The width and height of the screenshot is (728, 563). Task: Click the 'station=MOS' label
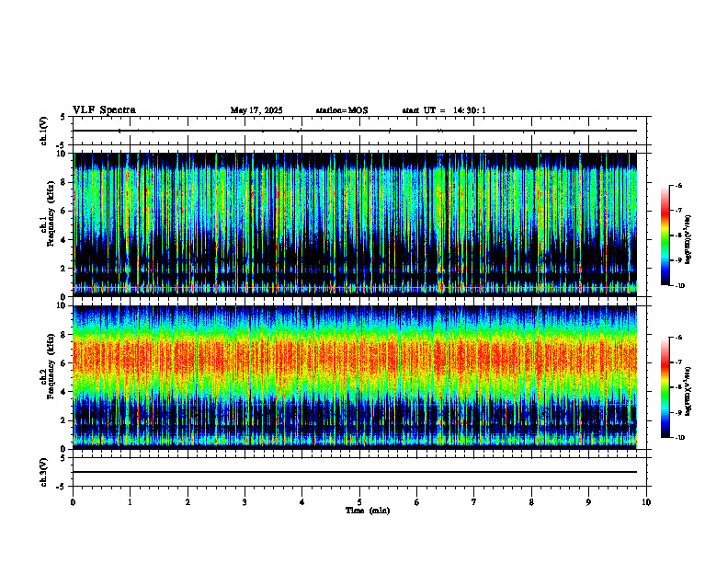tap(342, 110)
